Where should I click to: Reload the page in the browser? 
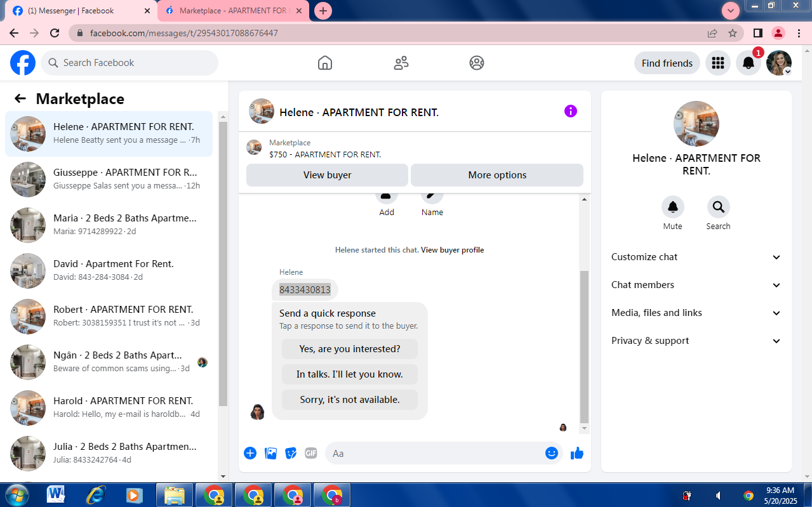click(55, 33)
